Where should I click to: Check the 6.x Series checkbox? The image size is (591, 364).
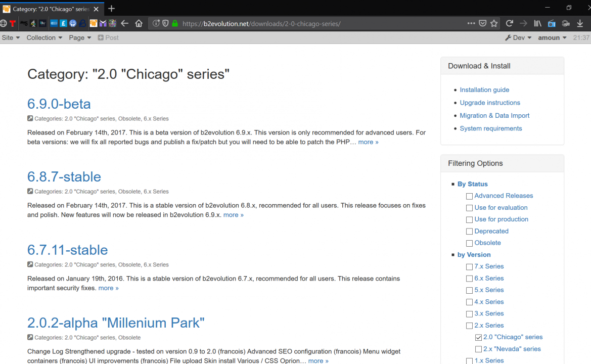(469, 279)
